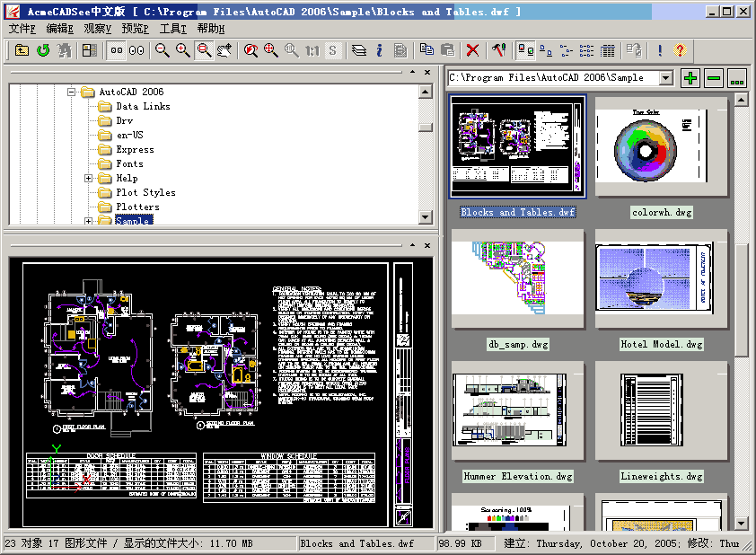Click the greyed document page icon
Screen dimensions: 756x555
(x=400, y=50)
